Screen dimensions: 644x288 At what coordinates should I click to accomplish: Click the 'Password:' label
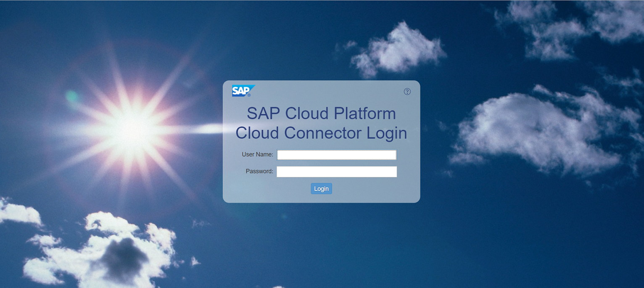[x=260, y=172]
